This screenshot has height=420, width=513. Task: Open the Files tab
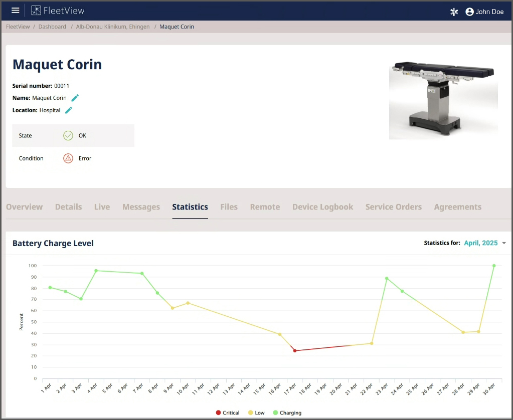tap(229, 207)
